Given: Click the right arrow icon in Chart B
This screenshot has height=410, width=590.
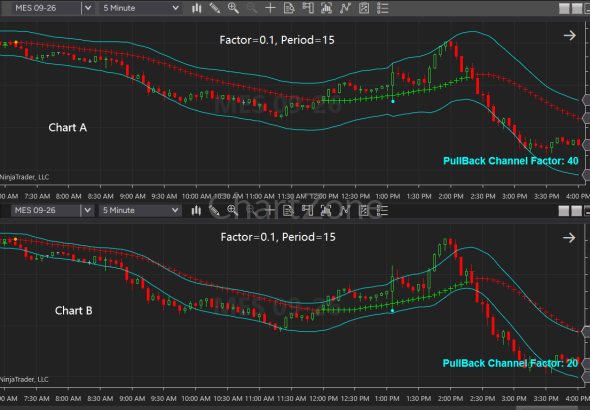Looking at the screenshot, I should click(569, 238).
